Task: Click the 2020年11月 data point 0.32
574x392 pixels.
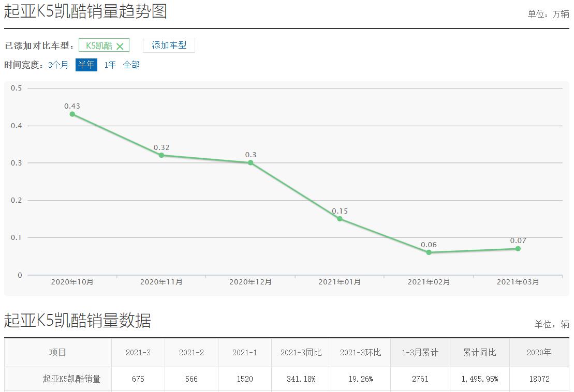Action: pyautogui.click(x=161, y=155)
